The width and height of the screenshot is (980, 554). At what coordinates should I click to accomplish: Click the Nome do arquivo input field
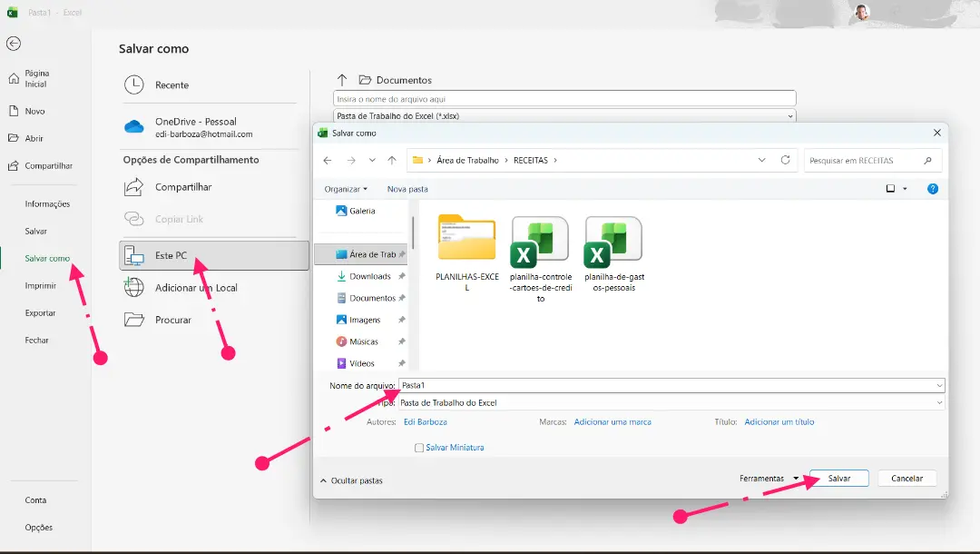(x=667, y=386)
